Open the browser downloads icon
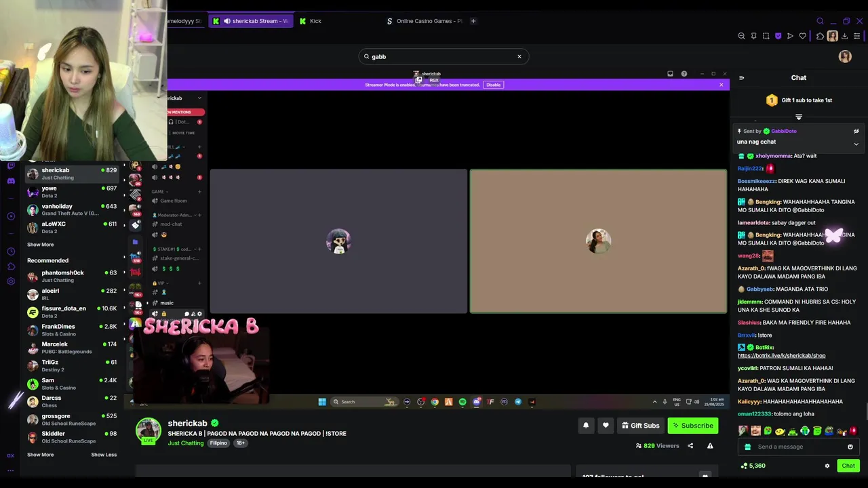Viewport: 868px width, 488px height. click(845, 36)
